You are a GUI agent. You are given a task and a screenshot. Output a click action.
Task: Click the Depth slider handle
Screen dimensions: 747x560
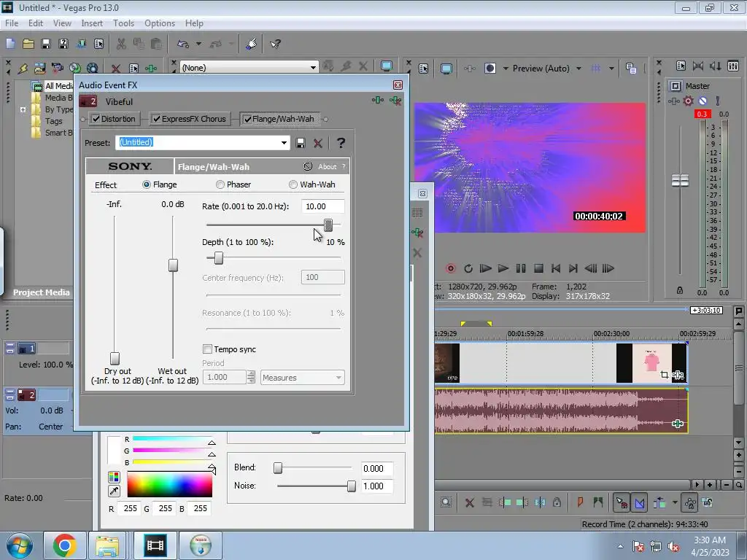click(x=219, y=257)
